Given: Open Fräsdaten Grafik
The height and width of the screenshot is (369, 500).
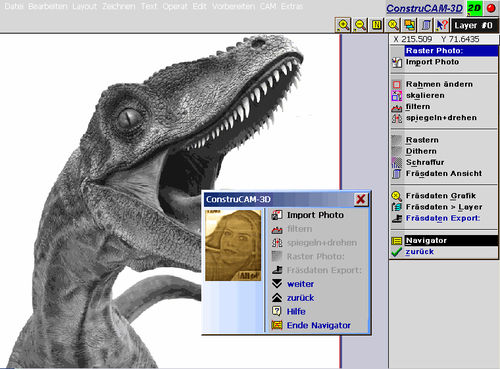Looking at the screenshot, I should (441, 196).
